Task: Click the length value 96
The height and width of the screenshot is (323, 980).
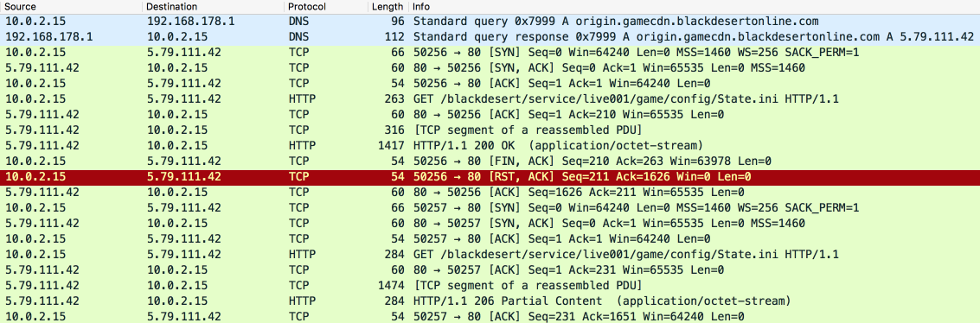Action: (397, 21)
